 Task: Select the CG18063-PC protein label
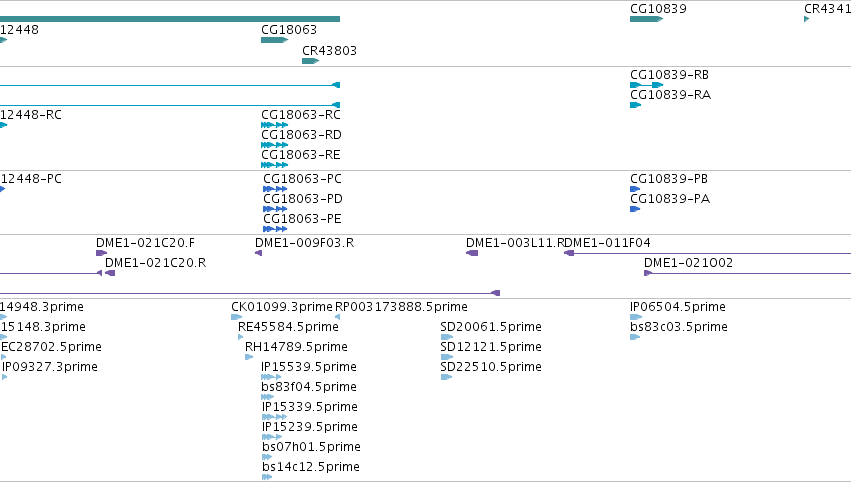coord(302,179)
